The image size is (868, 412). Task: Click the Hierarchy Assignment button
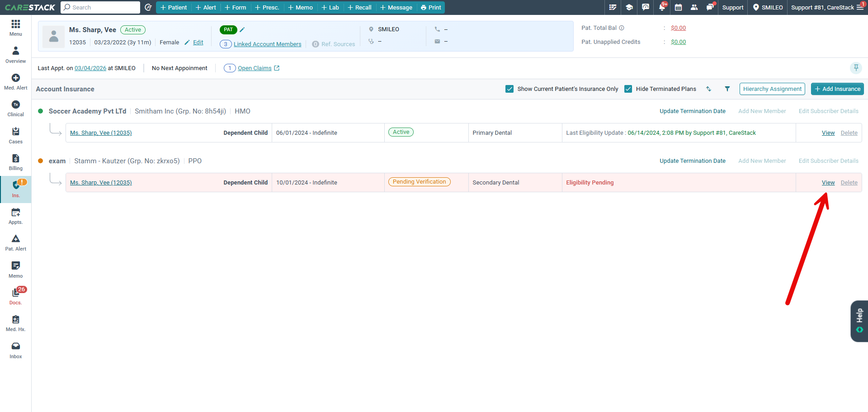pyautogui.click(x=772, y=89)
